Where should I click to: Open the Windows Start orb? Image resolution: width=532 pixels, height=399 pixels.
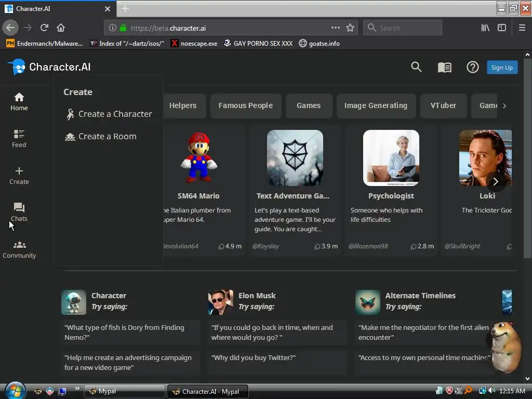point(15,391)
